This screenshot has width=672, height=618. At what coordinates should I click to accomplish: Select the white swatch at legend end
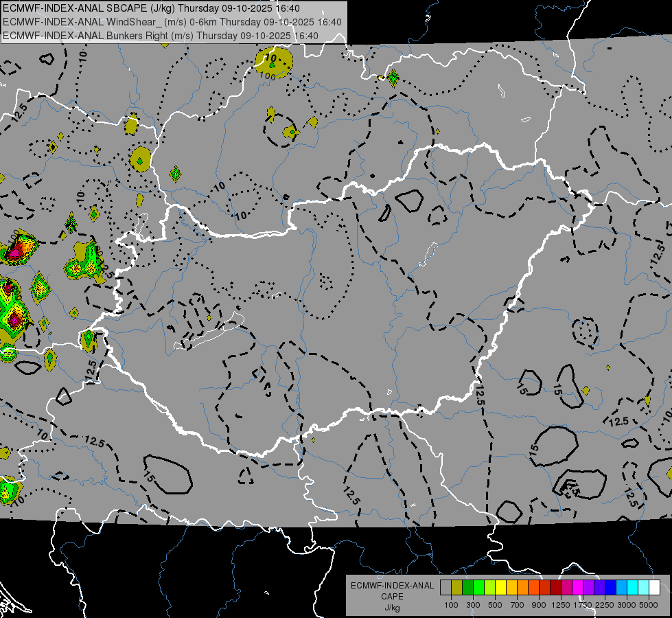pyautogui.click(x=654, y=588)
